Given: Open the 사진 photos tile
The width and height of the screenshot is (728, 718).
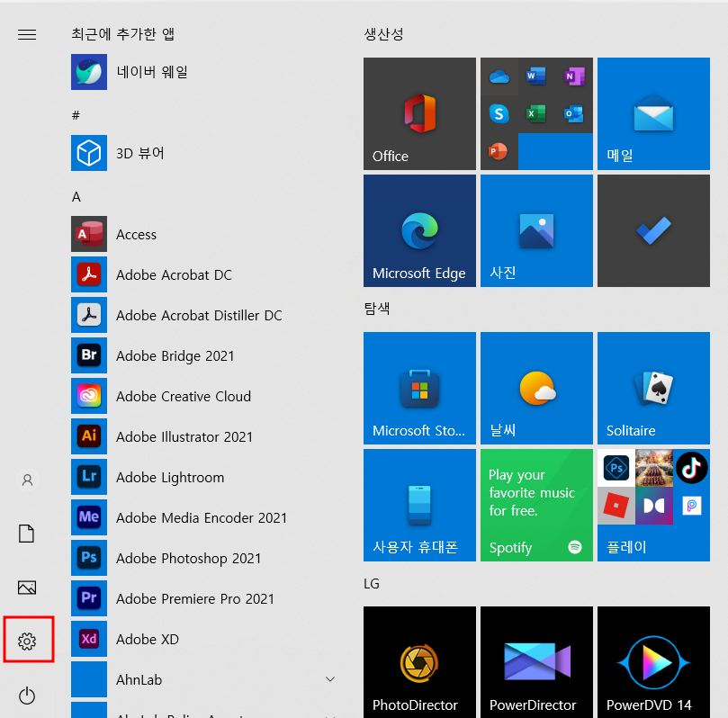Looking at the screenshot, I should [x=536, y=230].
